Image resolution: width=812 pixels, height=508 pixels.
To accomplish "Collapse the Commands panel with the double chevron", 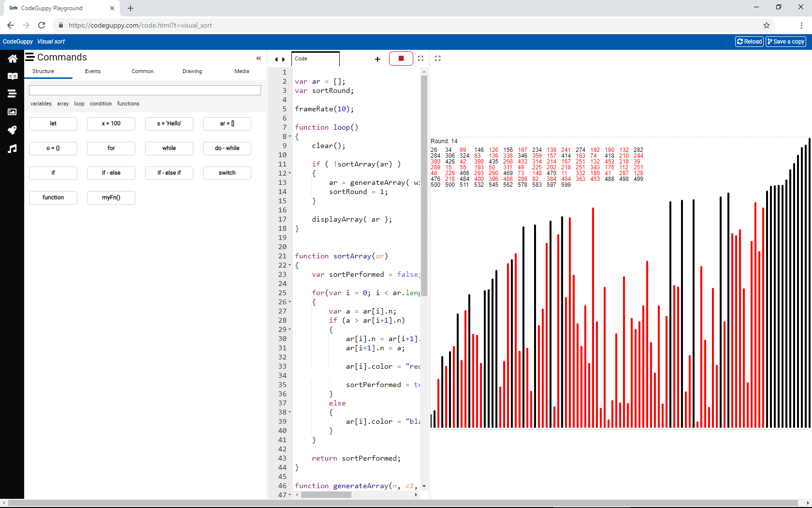I will (259, 58).
